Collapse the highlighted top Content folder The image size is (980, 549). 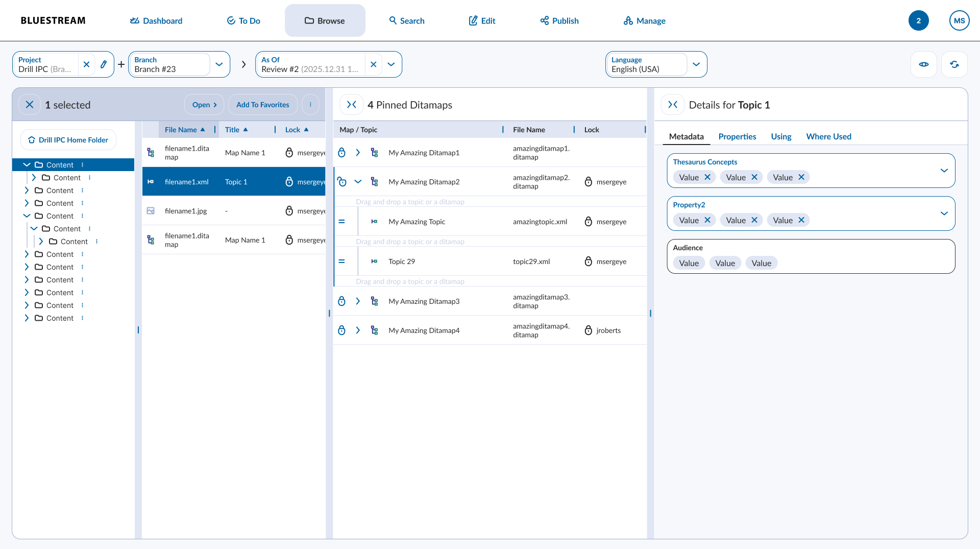[x=27, y=165]
